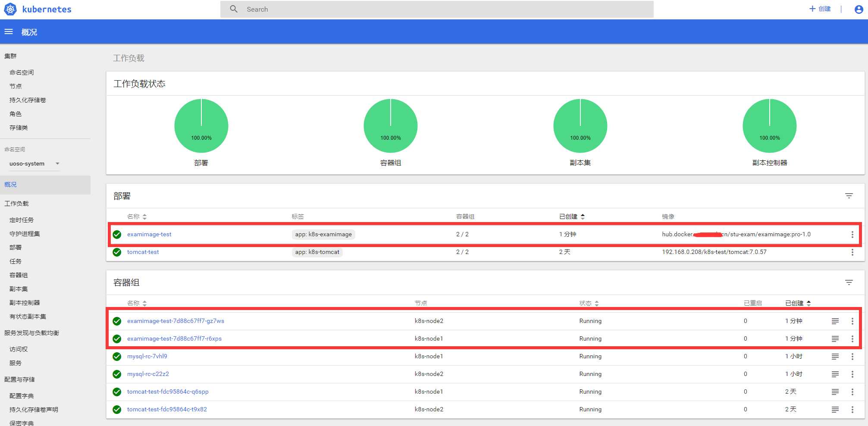Image resolution: width=868 pixels, height=426 pixels.
Task: Open 持久化存储卷 in the sidebar
Action: point(28,100)
